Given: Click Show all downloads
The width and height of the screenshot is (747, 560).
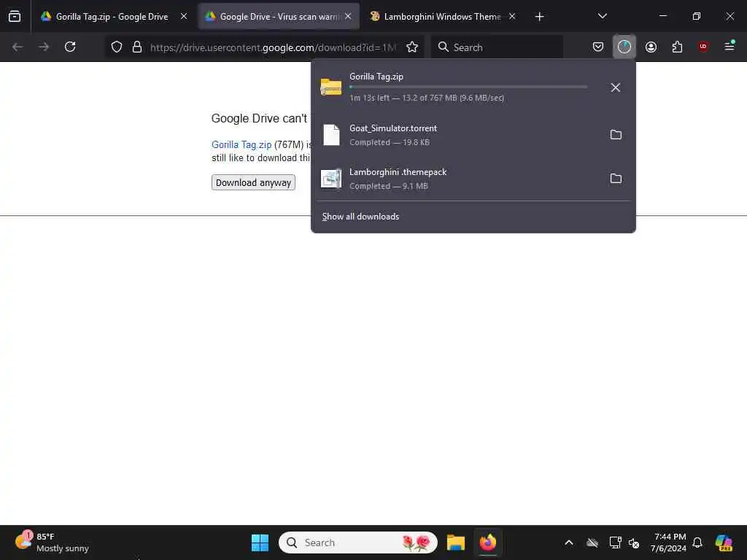Looking at the screenshot, I should click(360, 217).
